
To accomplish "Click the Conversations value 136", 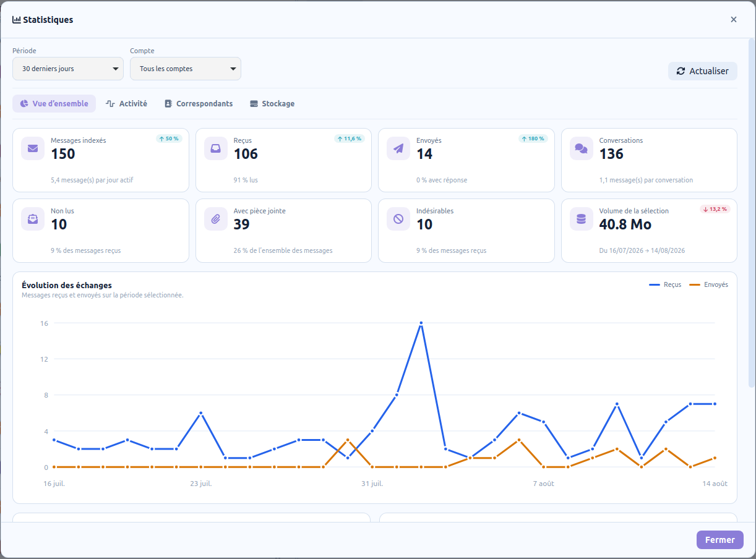I will pos(611,154).
